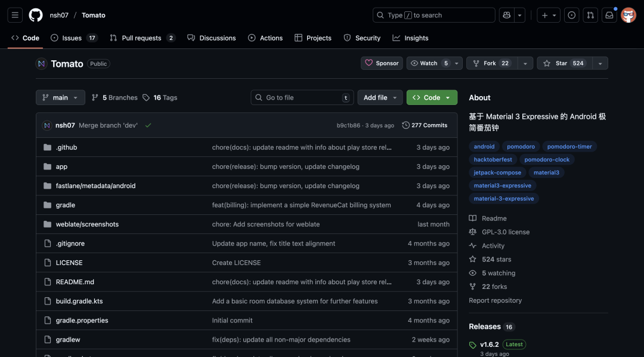The image size is (644, 357).
Task: Open the Projects tab
Action: coord(313,38)
